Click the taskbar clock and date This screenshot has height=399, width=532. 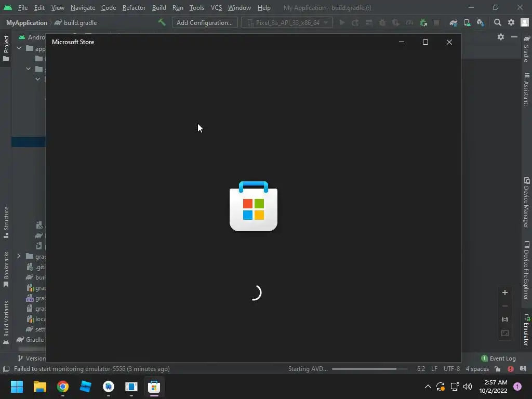point(493,387)
